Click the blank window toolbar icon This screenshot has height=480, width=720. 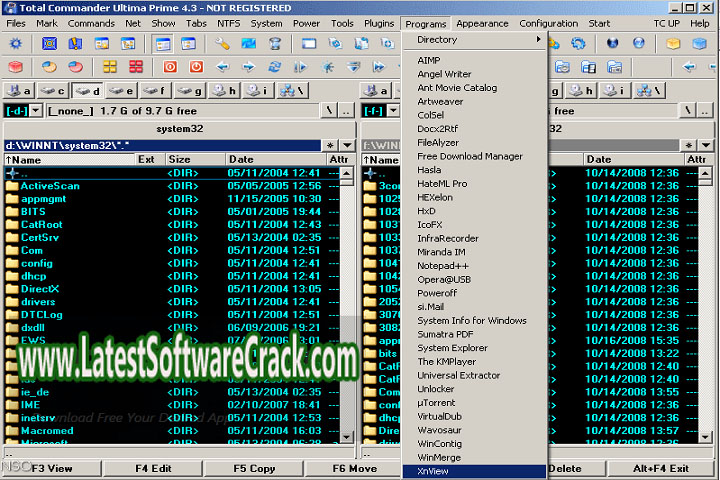coord(309,44)
